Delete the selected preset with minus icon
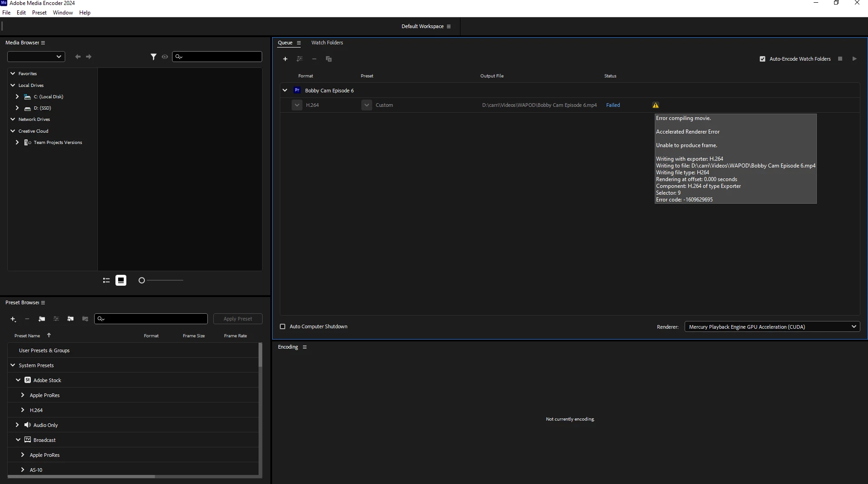The width and height of the screenshot is (868, 484). tap(27, 319)
